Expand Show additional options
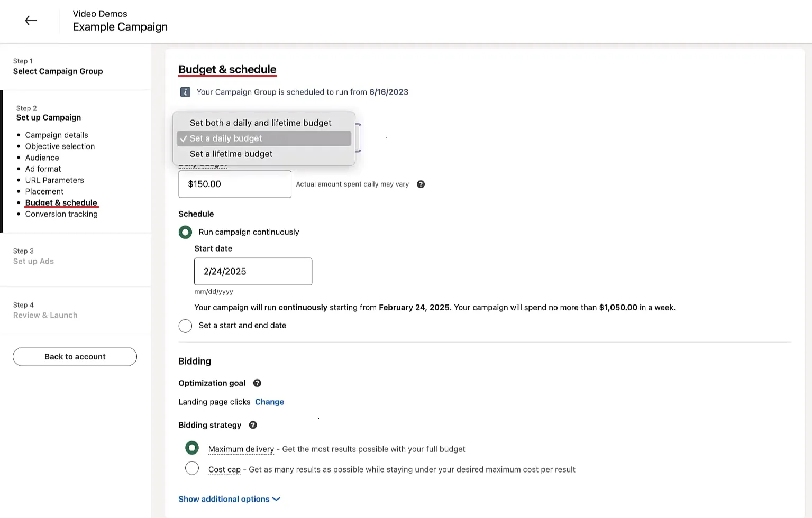This screenshot has width=812, height=518. pyautogui.click(x=229, y=499)
